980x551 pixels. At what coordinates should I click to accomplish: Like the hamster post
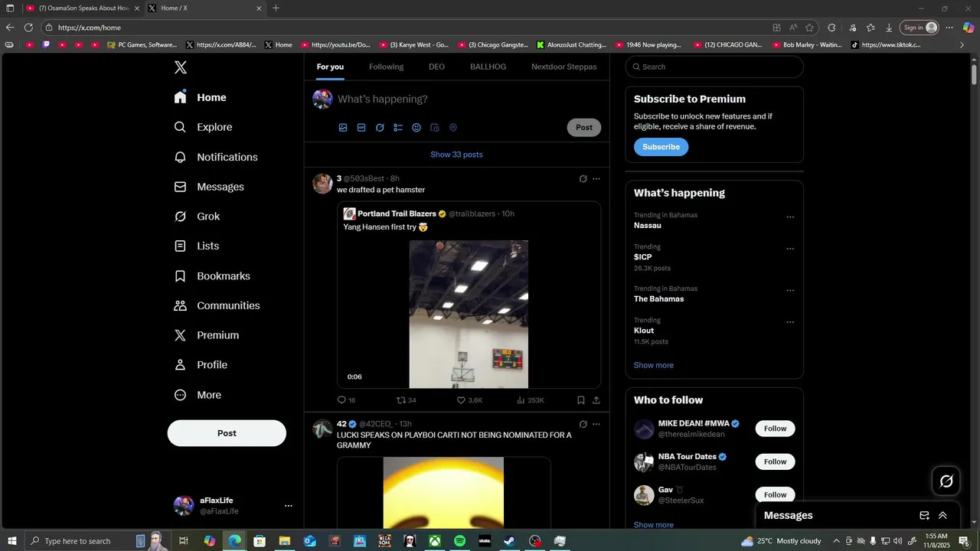(x=469, y=400)
